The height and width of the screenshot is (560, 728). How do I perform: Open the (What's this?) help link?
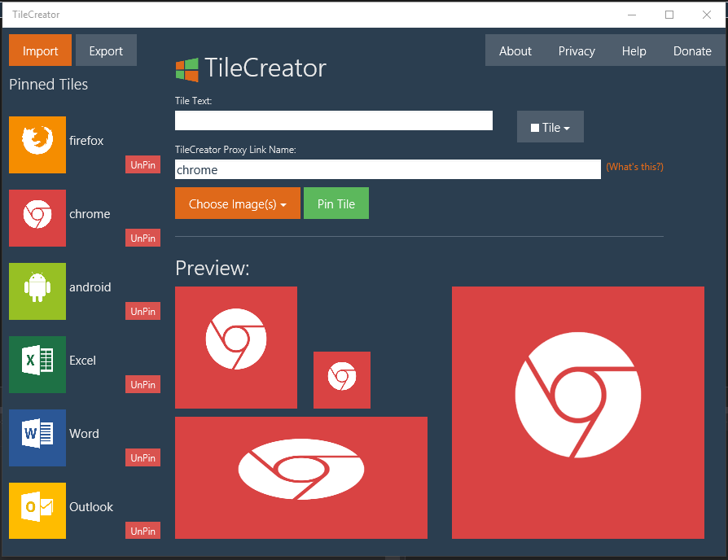(634, 165)
